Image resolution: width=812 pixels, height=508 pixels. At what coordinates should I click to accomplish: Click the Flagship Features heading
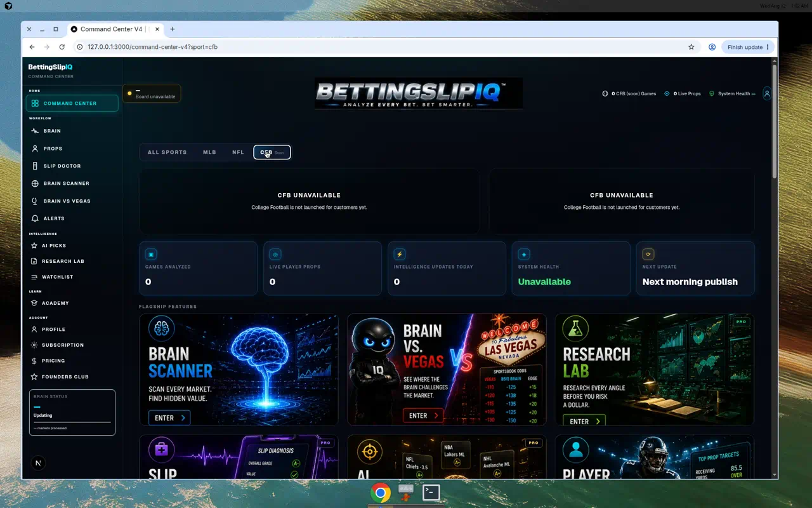168,307
